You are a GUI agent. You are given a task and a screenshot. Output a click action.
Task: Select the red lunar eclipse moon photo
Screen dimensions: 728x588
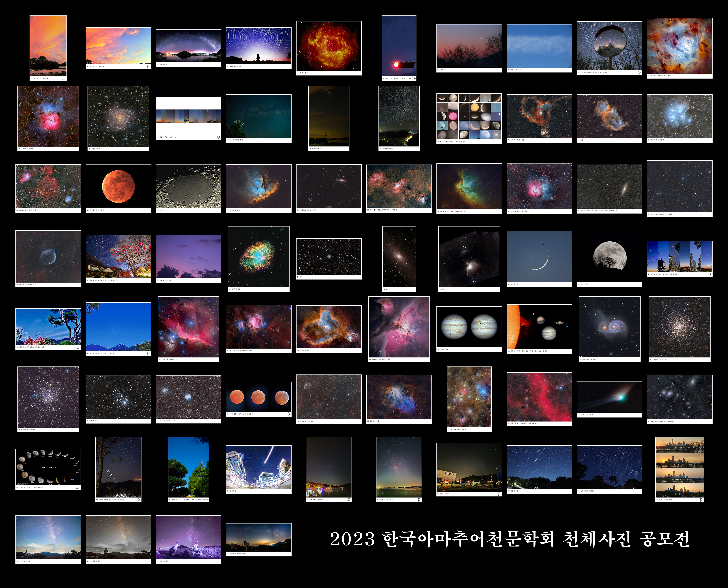118,186
